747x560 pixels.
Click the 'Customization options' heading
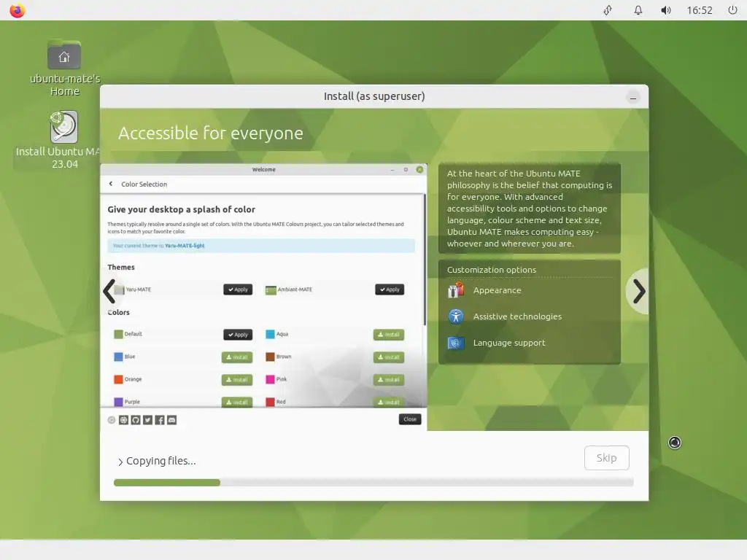pos(491,270)
